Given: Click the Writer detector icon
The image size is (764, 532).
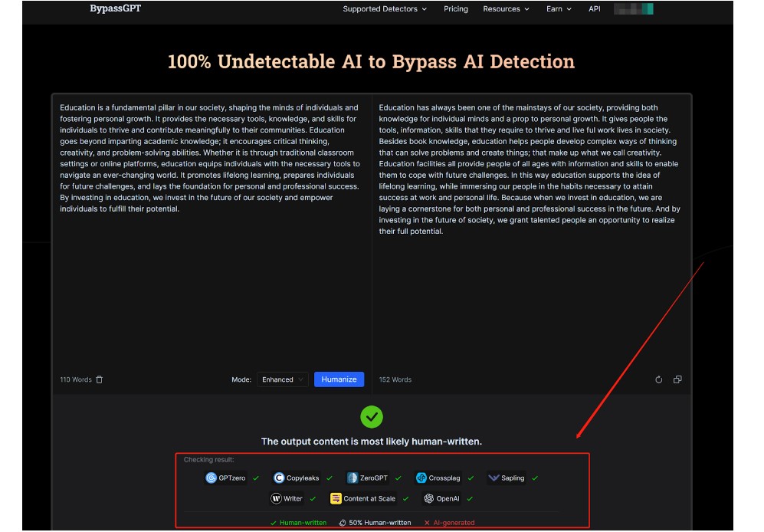Looking at the screenshot, I should [x=277, y=498].
